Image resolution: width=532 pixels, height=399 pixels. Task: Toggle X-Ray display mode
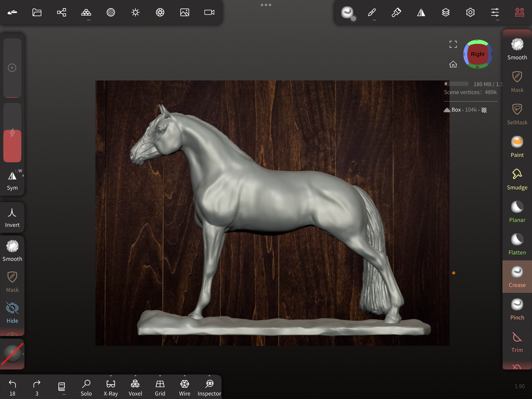(x=110, y=386)
